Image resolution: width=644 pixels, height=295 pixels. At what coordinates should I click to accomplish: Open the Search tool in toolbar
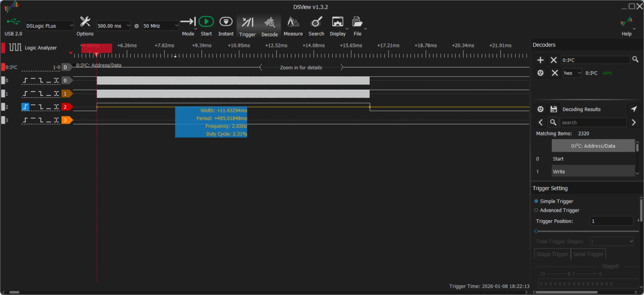316,22
